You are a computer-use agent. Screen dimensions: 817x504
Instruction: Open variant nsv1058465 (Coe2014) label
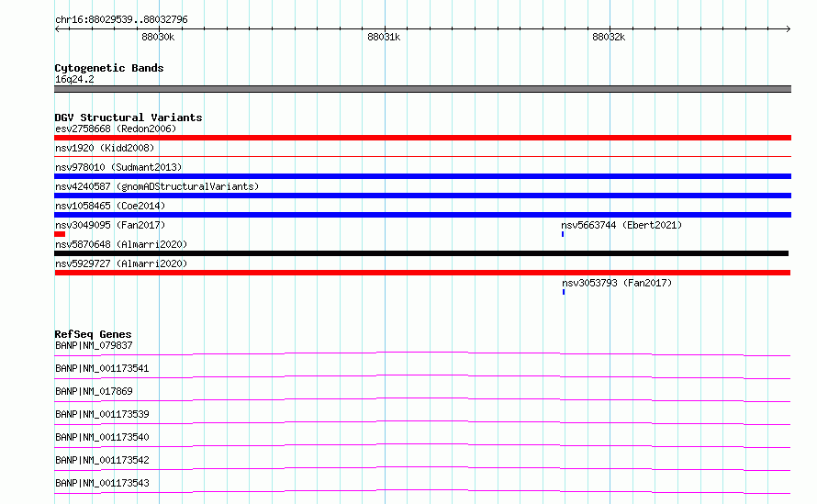(110, 206)
